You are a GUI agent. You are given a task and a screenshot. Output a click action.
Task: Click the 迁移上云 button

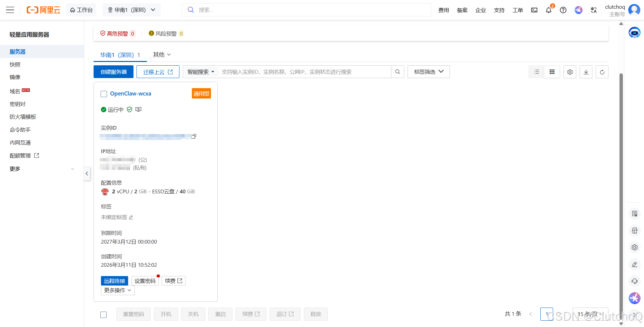tap(158, 72)
